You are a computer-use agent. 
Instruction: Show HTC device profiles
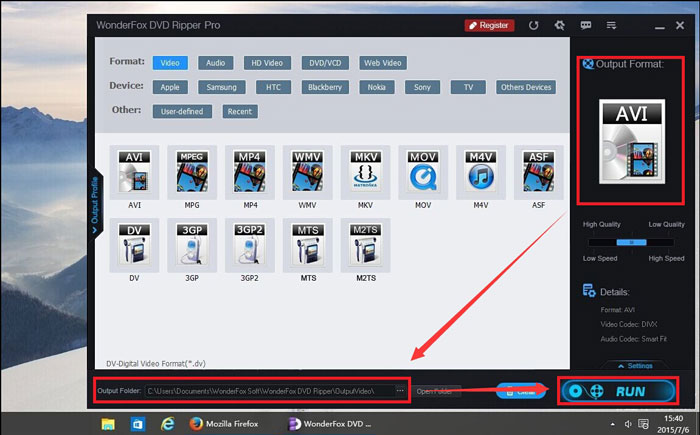click(273, 87)
